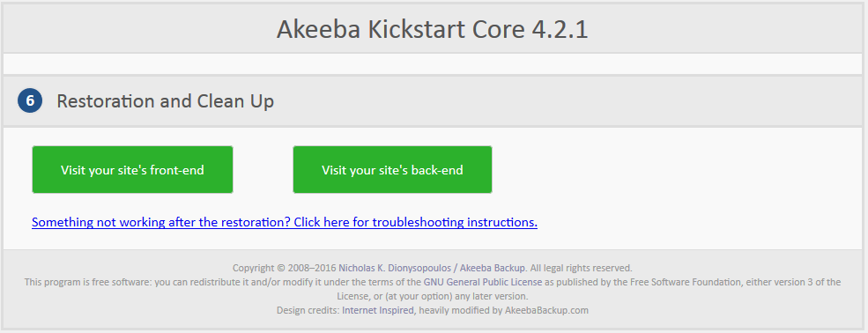Click the empty bar below the title
Screen dimensions: 868x333
(x=433, y=63)
